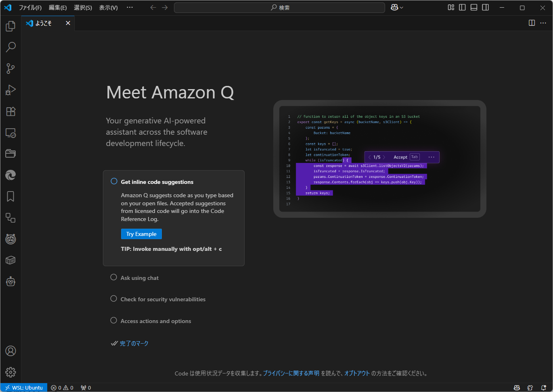This screenshot has height=392, width=553.
Task: Open the Microsoft Edge tools icon
Action: pyautogui.click(x=10, y=175)
